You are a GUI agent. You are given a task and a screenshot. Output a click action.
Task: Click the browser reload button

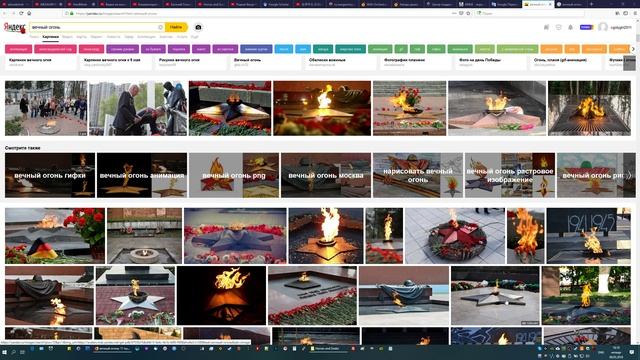coord(21,13)
